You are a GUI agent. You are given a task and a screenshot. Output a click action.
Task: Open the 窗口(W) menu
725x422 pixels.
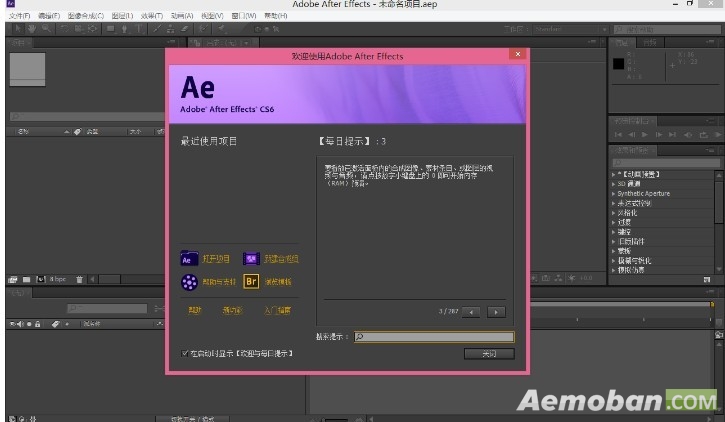tap(244, 16)
